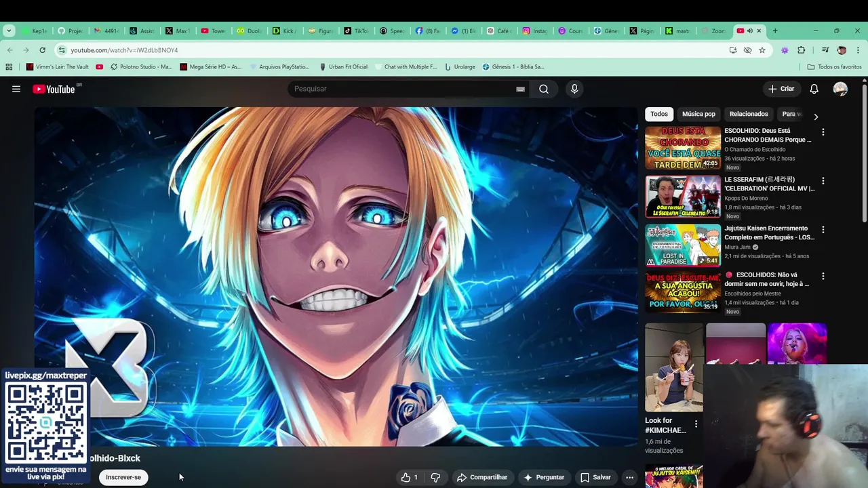Show more filter chips with right arrow
Image resolution: width=868 pixels, height=488 pixels.
(x=816, y=117)
